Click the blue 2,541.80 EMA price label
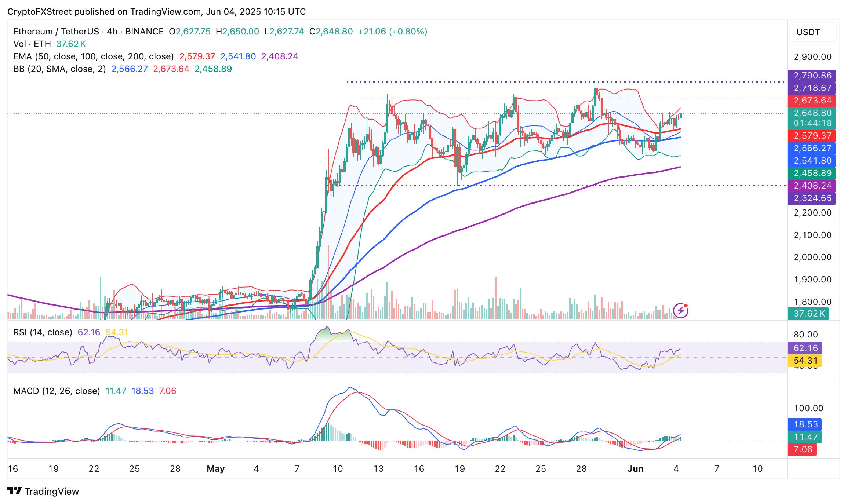Viewport: 847px width, 504px height. pos(812,161)
